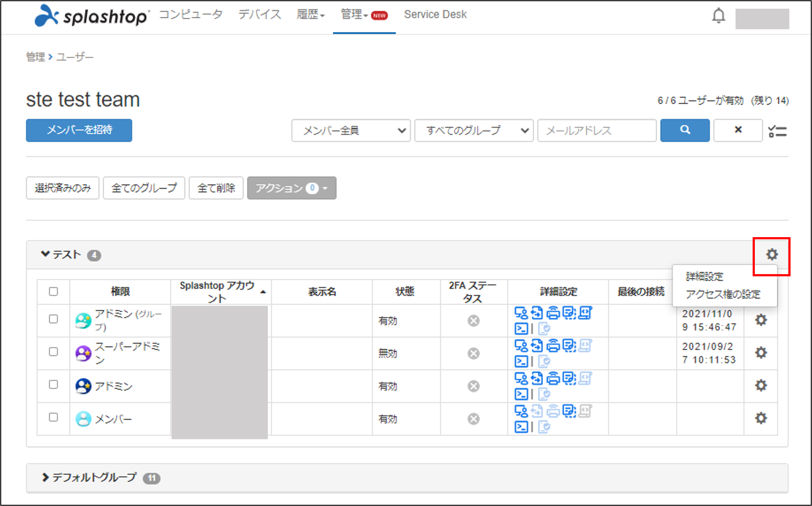The width and height of the screenshot is (812, 506).
Task: Click the メンバー light-blue role avatar
Action: click(x=83, y=419)
